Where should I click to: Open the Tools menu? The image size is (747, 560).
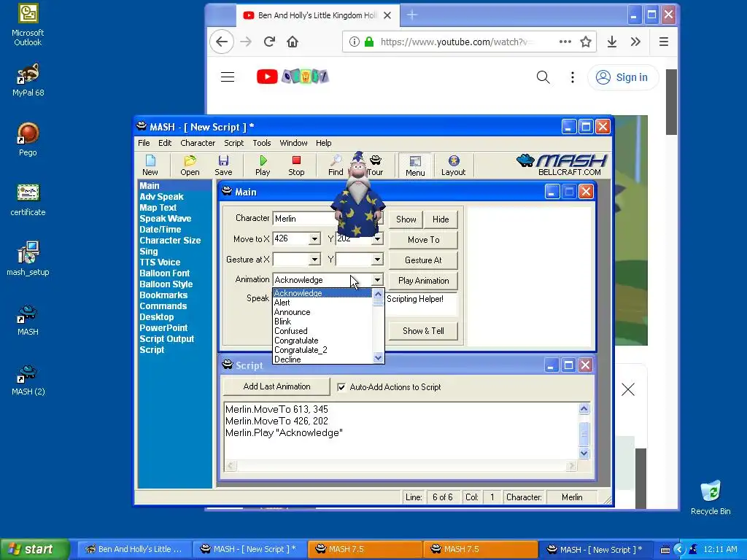[262, 143]
